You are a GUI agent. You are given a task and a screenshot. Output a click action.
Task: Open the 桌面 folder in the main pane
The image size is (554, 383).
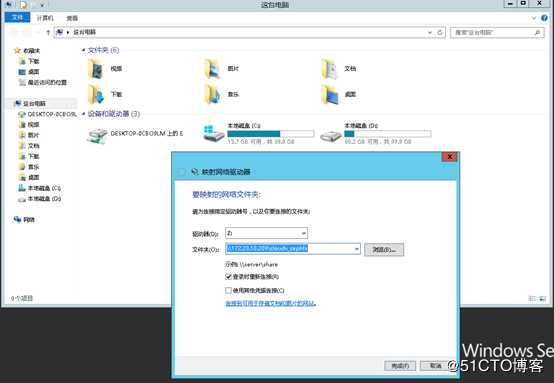coord(339,94)
